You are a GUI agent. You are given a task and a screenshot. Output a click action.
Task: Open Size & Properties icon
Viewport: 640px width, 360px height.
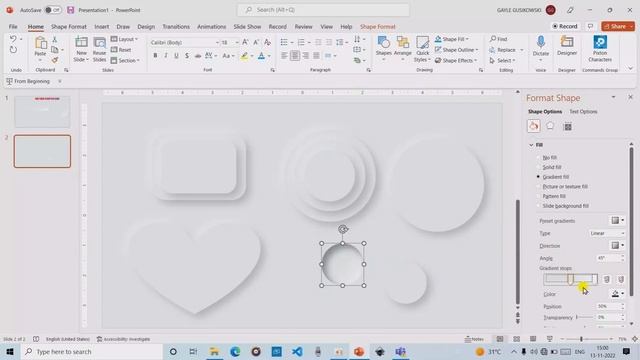tap(568, 127)
